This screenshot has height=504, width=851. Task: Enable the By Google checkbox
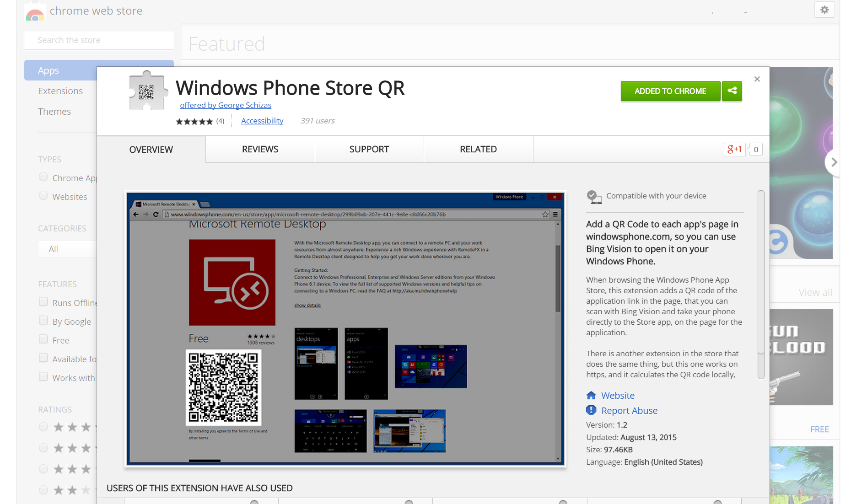click(x=43, y=320)
